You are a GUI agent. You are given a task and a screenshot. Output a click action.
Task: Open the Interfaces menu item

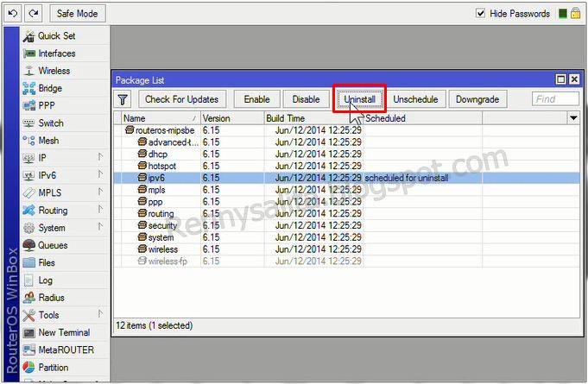[64, 54]
